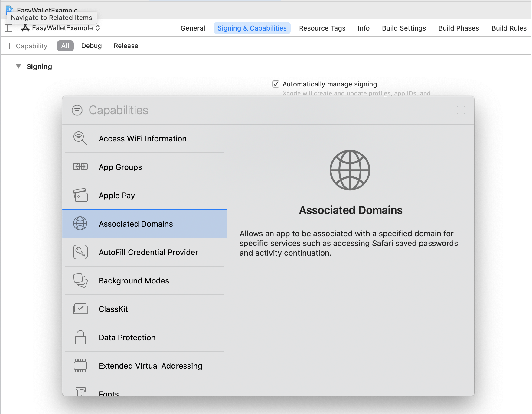Select AutoFill Credential Provider label

(148, 252)
